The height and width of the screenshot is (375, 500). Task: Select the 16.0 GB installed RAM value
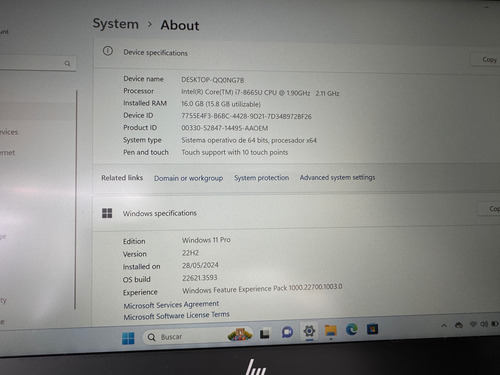click(221, 104)
